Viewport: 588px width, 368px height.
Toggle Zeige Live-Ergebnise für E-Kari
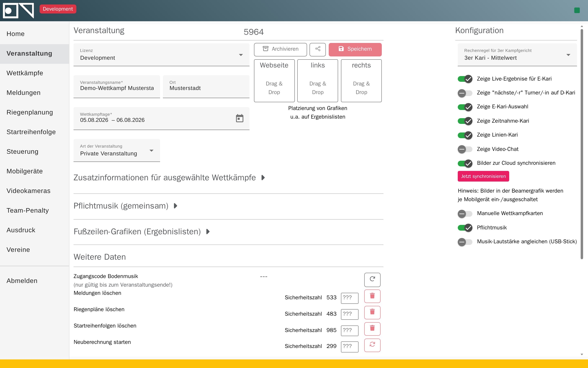(x=465, y=79)
